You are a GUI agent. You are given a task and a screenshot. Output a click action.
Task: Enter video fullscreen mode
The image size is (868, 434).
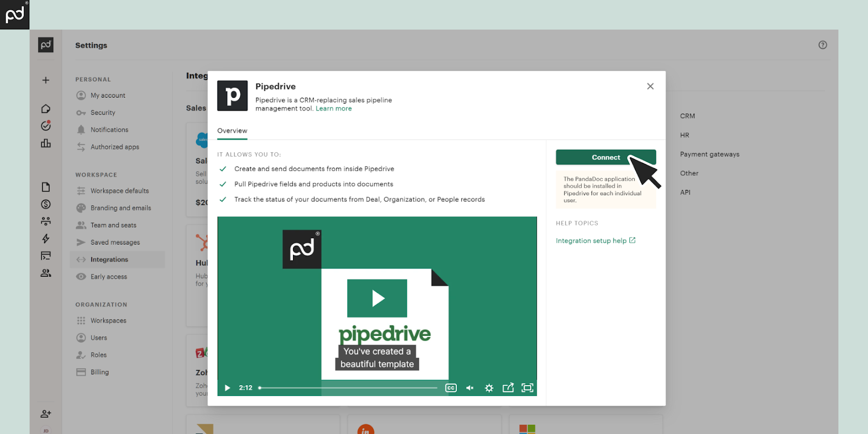[x=527, y=388]
